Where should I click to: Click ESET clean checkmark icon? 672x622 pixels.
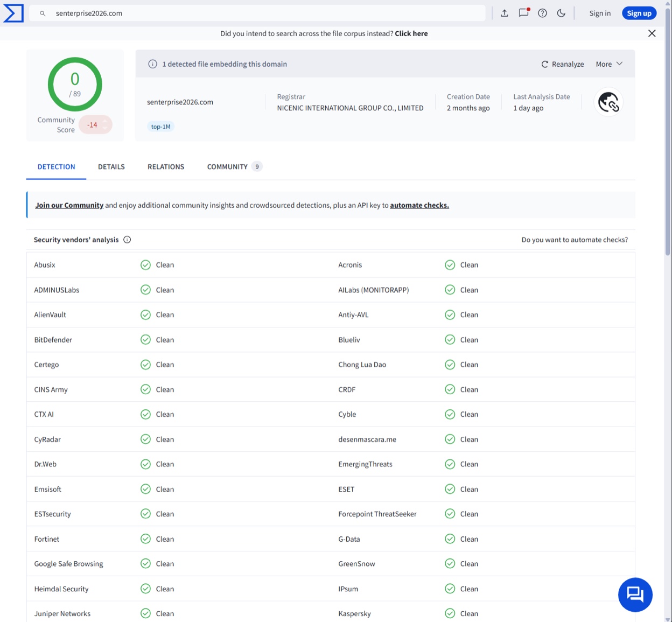[x=450, y=489]
